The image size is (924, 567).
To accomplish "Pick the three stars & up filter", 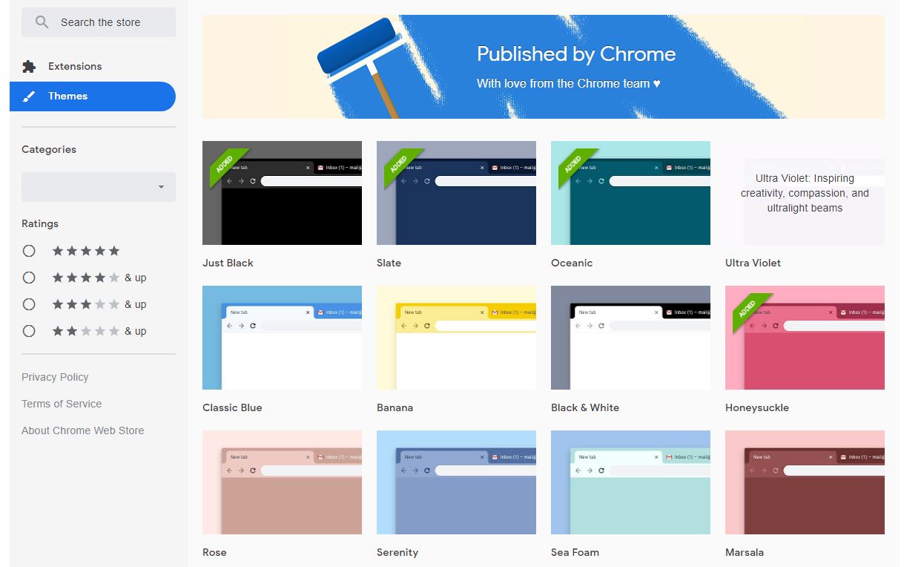I will coord(29,304).
